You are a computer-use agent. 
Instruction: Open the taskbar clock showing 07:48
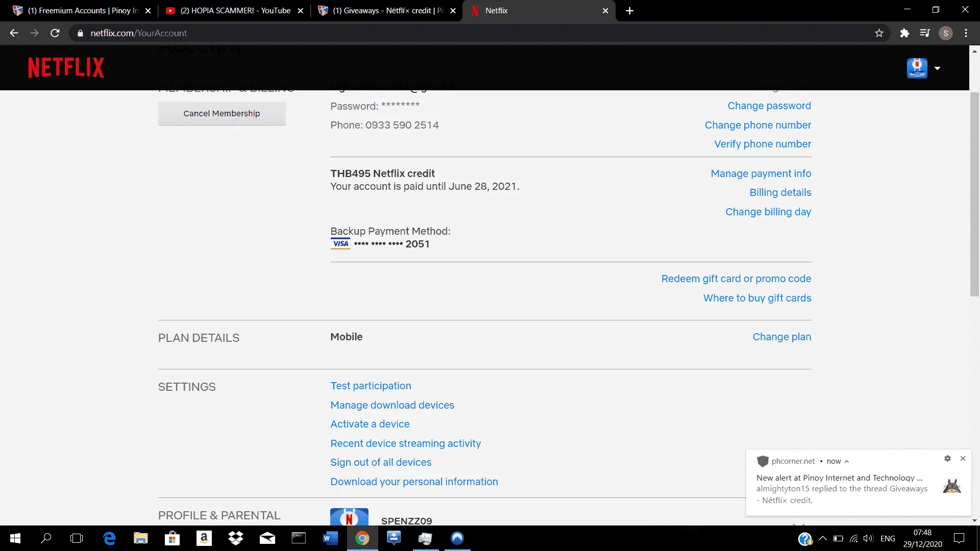pyautogui.click(x=922, y=538)
